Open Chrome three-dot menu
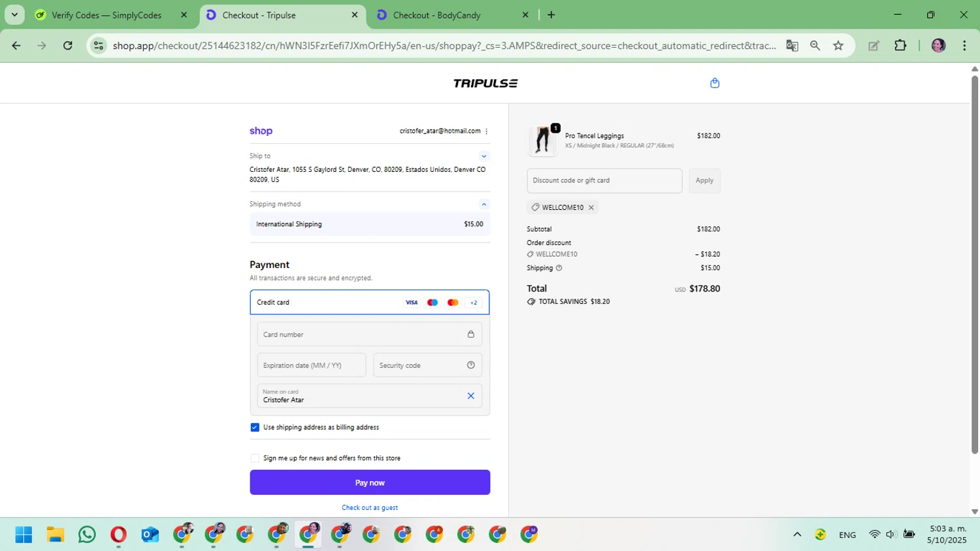Viewport: 980px width, 551px height. 964,46
